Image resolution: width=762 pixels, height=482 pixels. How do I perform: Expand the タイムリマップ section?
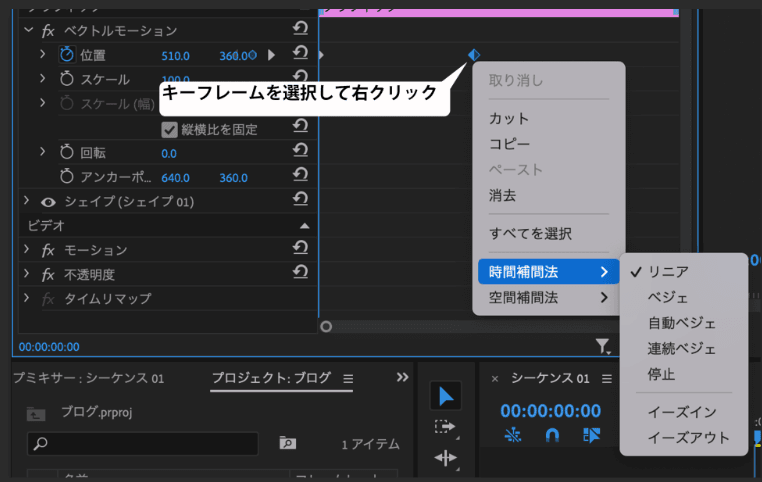(27, 298)
